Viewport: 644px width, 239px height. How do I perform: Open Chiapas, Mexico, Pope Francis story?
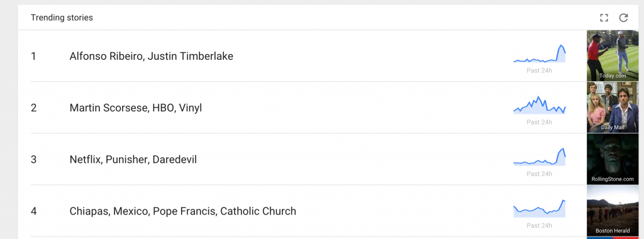pyautogui.click(x=183, y=211)
